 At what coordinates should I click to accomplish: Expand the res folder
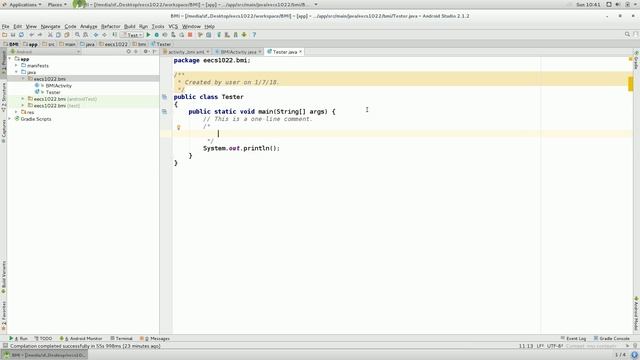[16, 112]
